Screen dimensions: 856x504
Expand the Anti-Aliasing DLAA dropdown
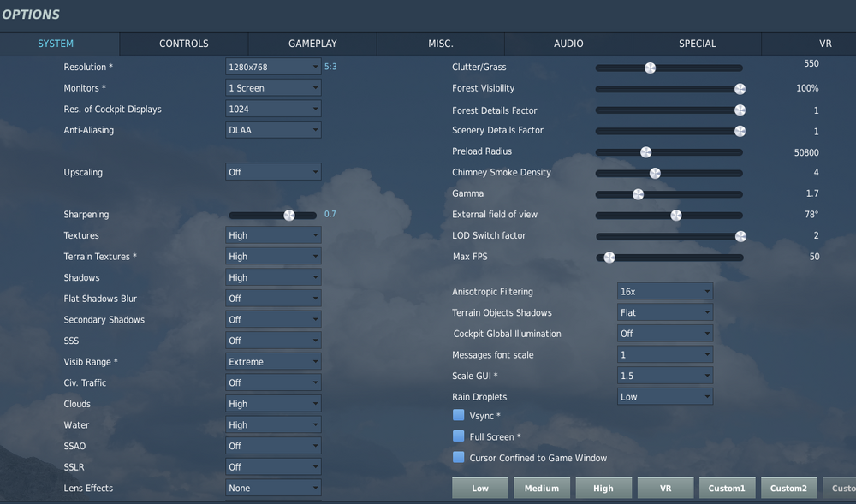coord(274,130)
